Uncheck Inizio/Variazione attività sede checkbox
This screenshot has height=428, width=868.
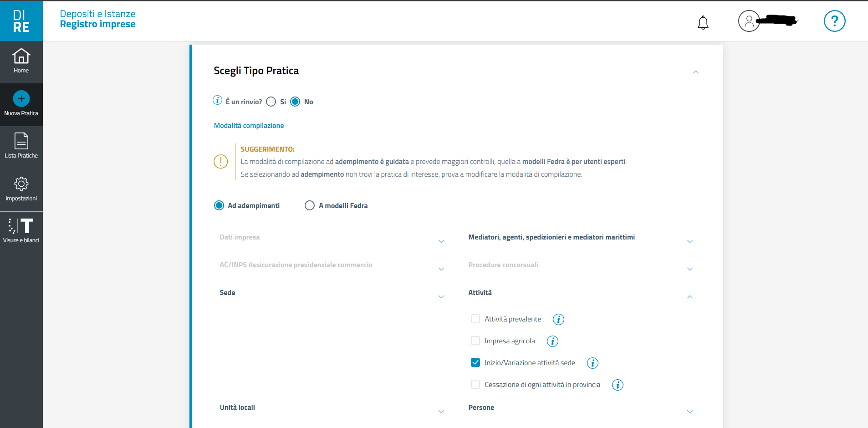coord(475,363)
